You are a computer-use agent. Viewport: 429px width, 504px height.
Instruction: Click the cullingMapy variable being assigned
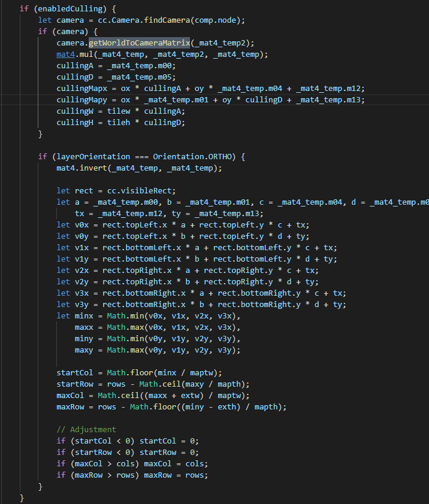click(82, 100)
